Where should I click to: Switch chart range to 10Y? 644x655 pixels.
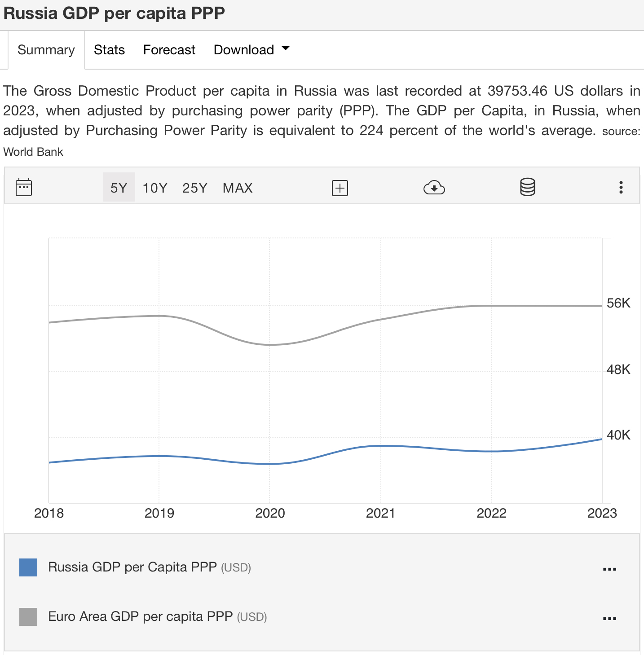click(x=155, y=188)
